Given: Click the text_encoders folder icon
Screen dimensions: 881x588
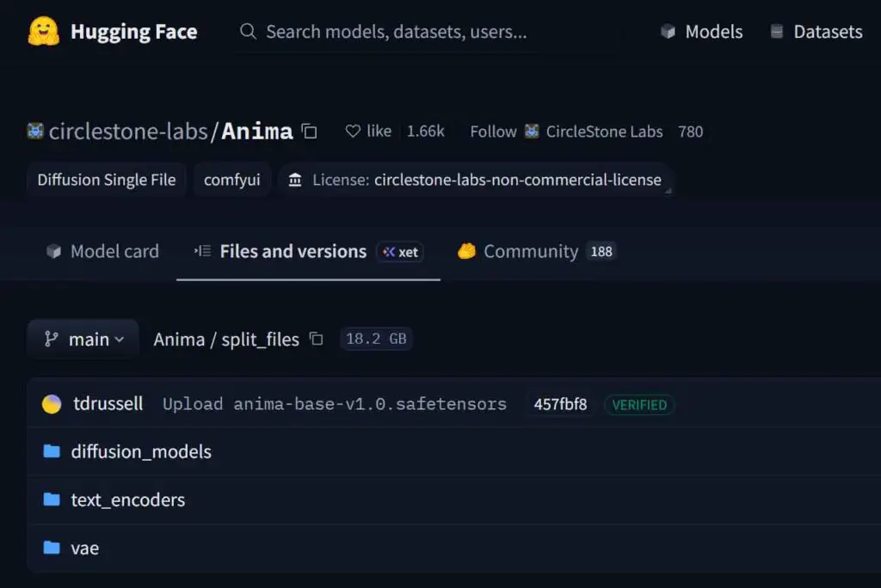Looking at the screenshot, I should 52,499.
